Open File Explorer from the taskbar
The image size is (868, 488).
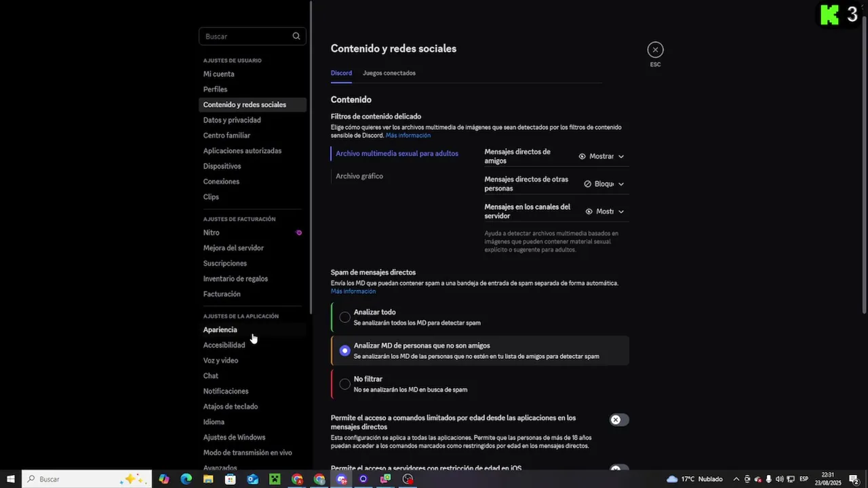click(x=208, y=479)
